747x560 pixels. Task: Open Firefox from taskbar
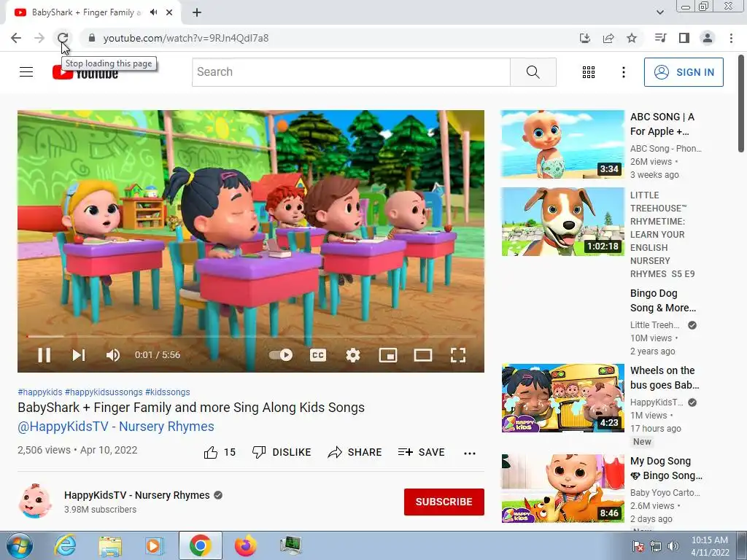(245, 545)
